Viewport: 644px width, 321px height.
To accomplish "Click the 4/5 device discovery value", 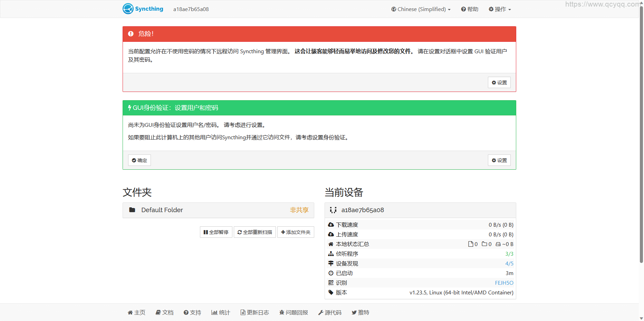I will 509,264.
